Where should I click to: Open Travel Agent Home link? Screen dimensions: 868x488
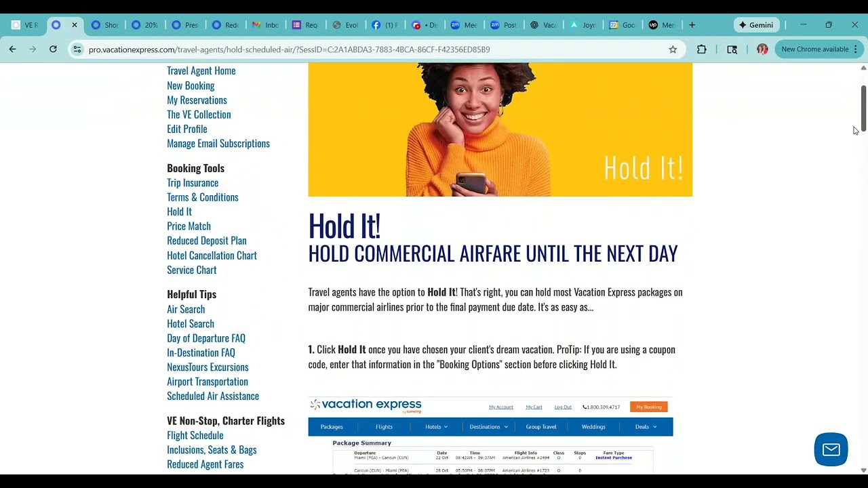click(201, 70)
